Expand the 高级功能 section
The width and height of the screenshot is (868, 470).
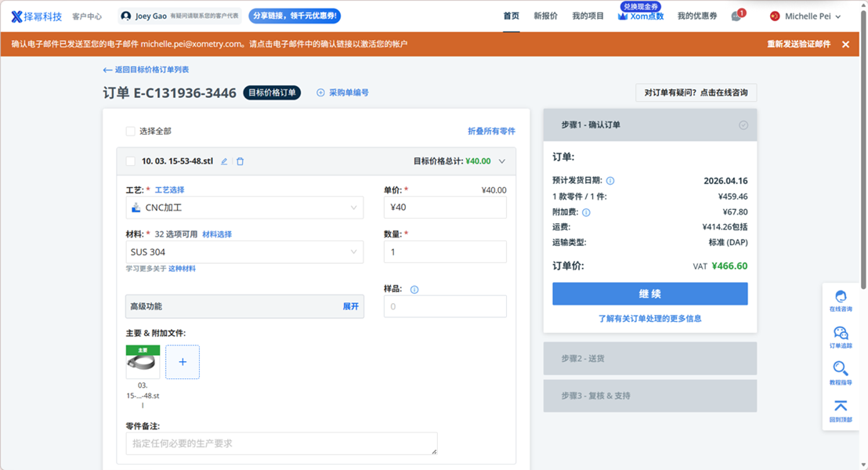coord(350,306)
